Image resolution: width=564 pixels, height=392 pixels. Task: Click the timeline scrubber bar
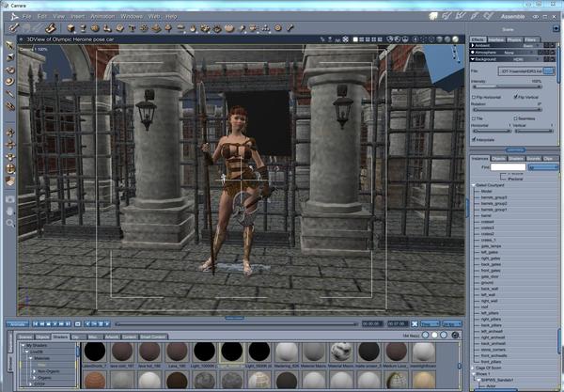pos(236,324)
